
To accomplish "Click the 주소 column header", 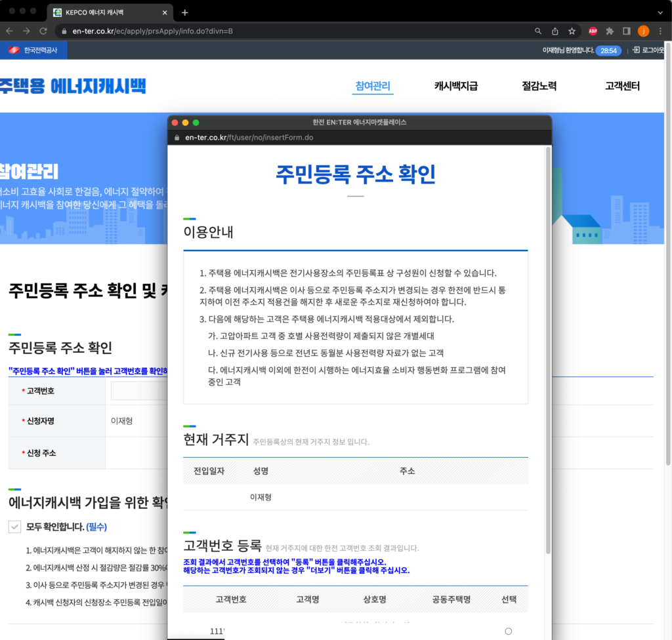I will 407,471.
